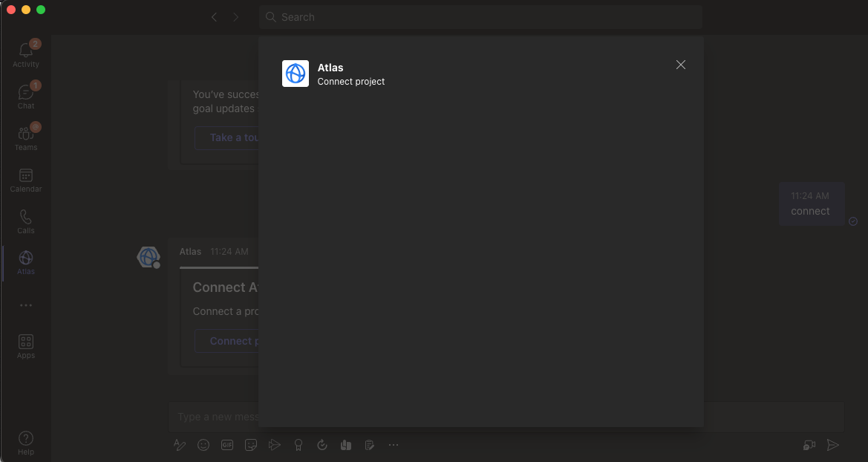Click the Connect project subtitle in dialog
Viewport: 868px width, 462px height.
point(351,82)
